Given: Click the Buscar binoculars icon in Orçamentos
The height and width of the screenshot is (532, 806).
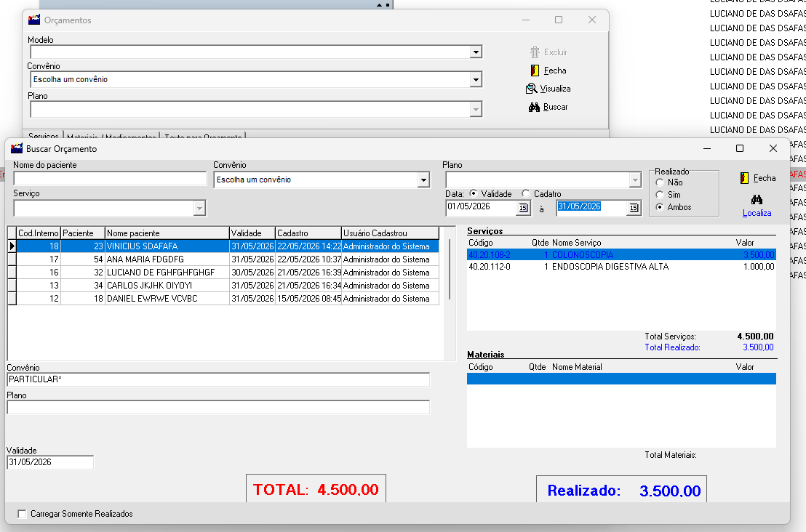Looking at the screenshot, I should [x=534, y=107].
